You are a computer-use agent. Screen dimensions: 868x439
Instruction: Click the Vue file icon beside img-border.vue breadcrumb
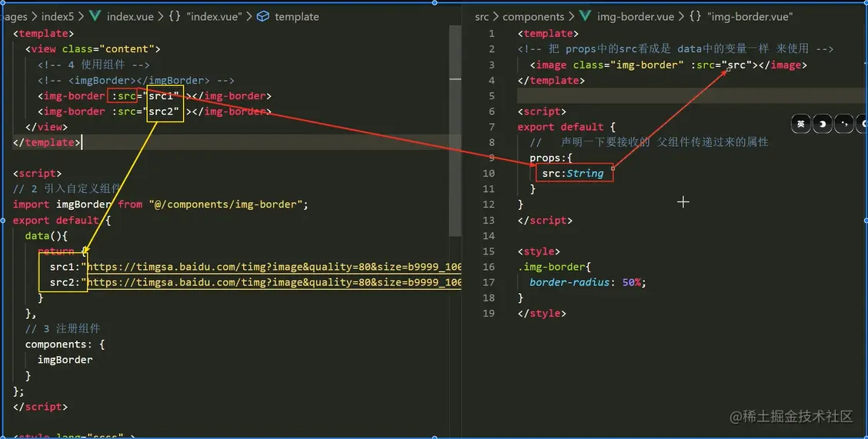point(585,16)
